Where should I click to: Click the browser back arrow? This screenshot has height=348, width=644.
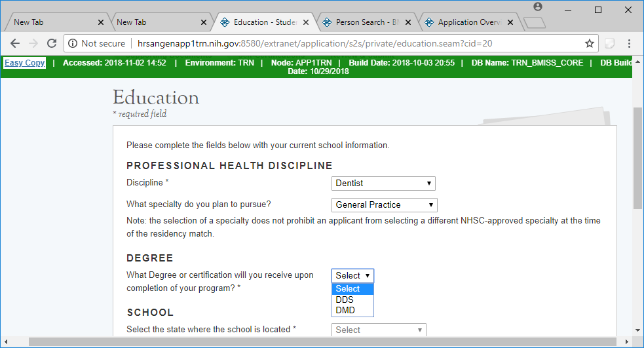pyautogui.click(x=15, y=43)
